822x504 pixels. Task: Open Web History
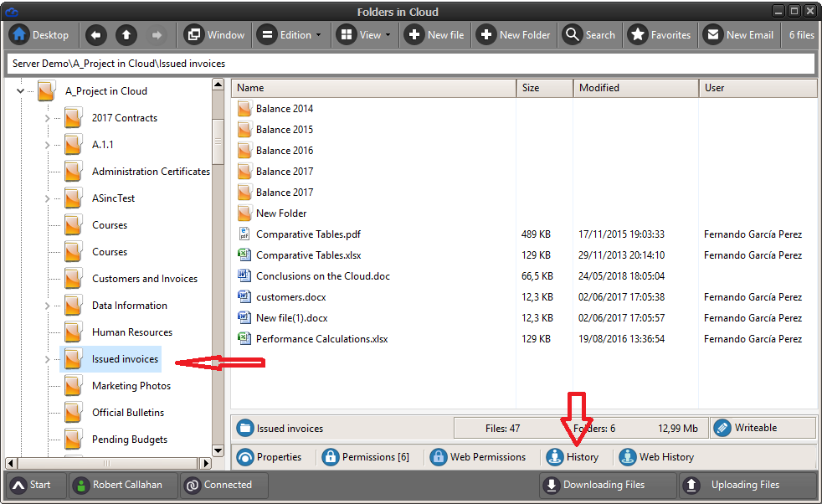tap(656, 457)
